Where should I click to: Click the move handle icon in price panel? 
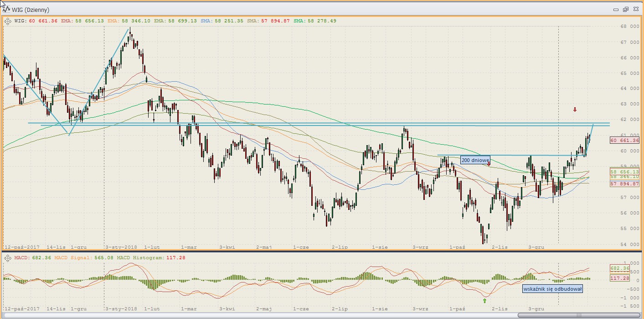coord(8,21)
